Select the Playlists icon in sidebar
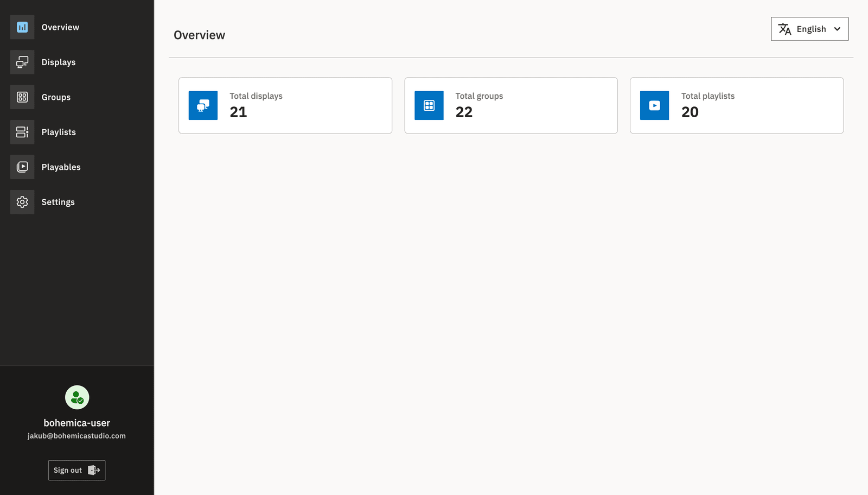The height and width of the screenshot is (495, 868). 22,132
